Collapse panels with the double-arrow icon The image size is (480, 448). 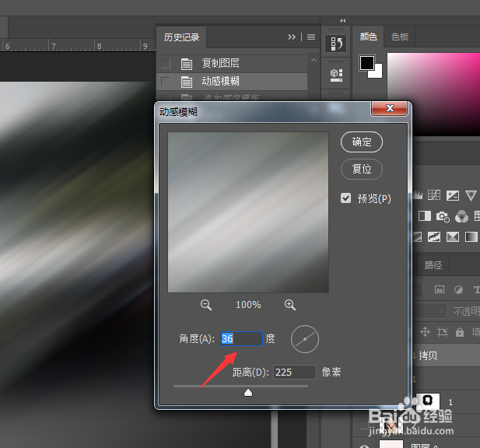pos(343,21)
